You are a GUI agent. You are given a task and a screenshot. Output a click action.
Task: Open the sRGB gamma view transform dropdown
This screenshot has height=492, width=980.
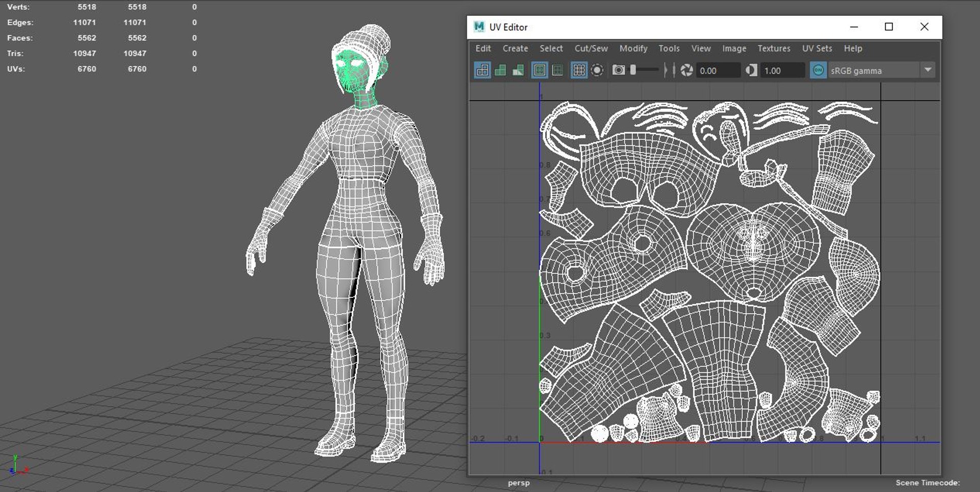[882, 71]
